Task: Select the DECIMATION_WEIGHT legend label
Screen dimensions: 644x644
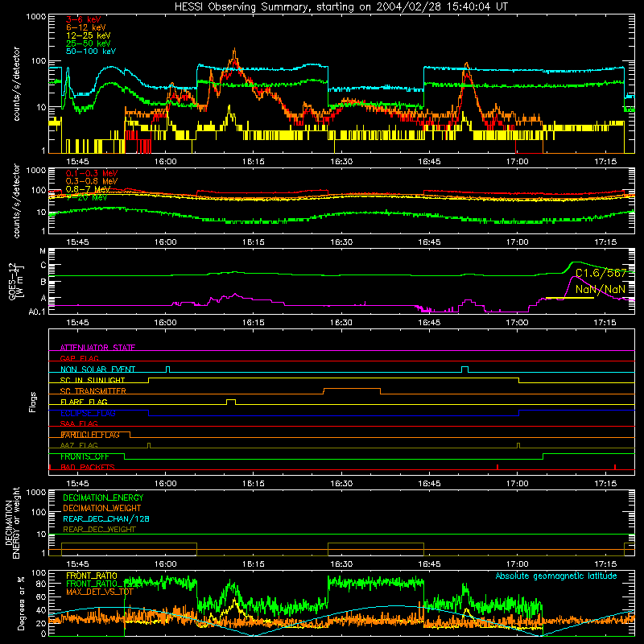Action: [102, 508]
